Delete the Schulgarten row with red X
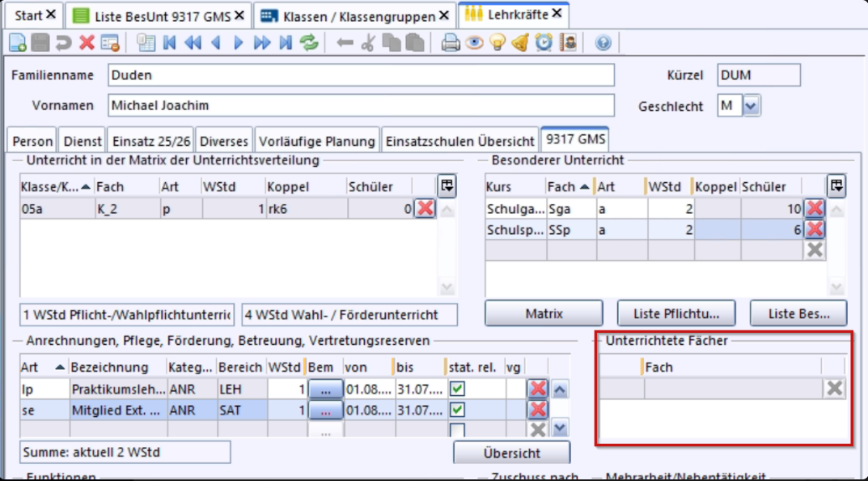The image size is (868, 481). click(815, 209)
